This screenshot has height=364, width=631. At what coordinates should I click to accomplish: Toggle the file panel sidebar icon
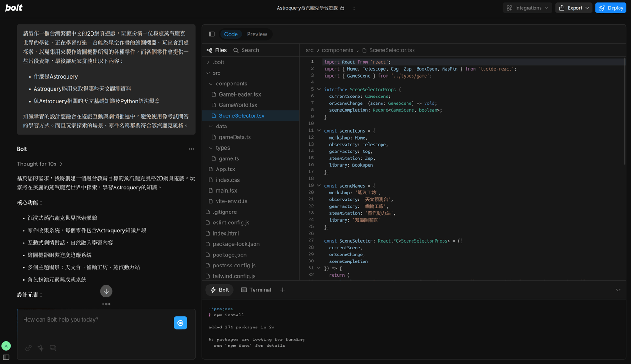212,34
